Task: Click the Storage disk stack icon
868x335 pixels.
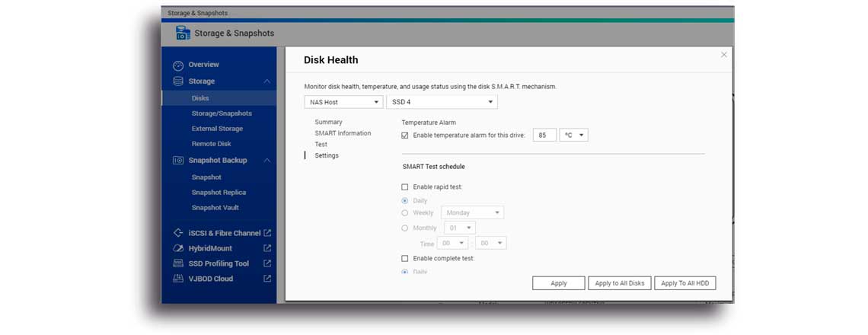Action: tap(178, 81)
